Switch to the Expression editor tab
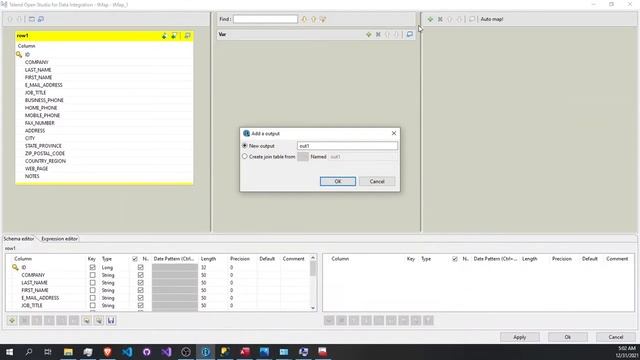This screenshot has width=640, height=360. click(x=59, y=239)
